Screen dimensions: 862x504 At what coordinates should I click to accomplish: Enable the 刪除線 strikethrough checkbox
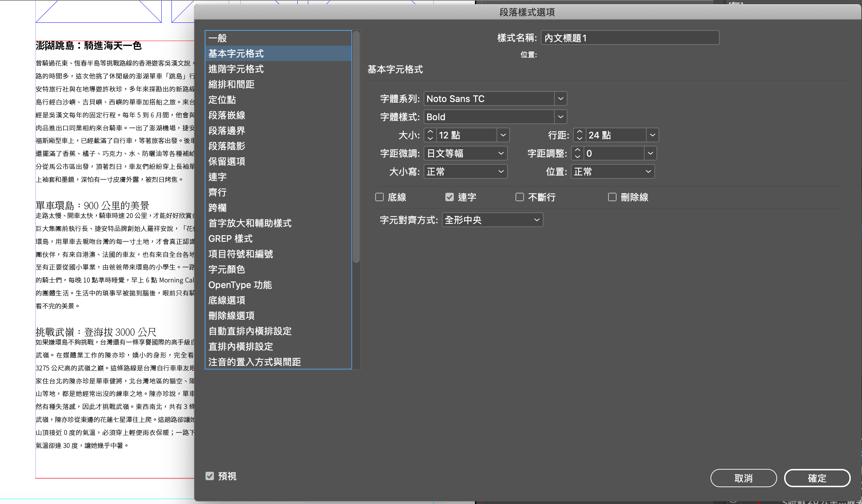(x=612, y=197)
